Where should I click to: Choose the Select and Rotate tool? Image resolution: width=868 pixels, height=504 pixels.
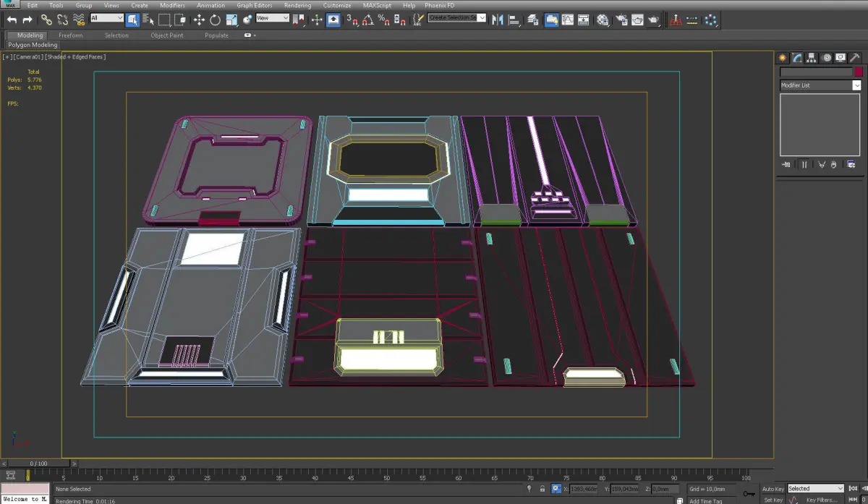[215, 20]
